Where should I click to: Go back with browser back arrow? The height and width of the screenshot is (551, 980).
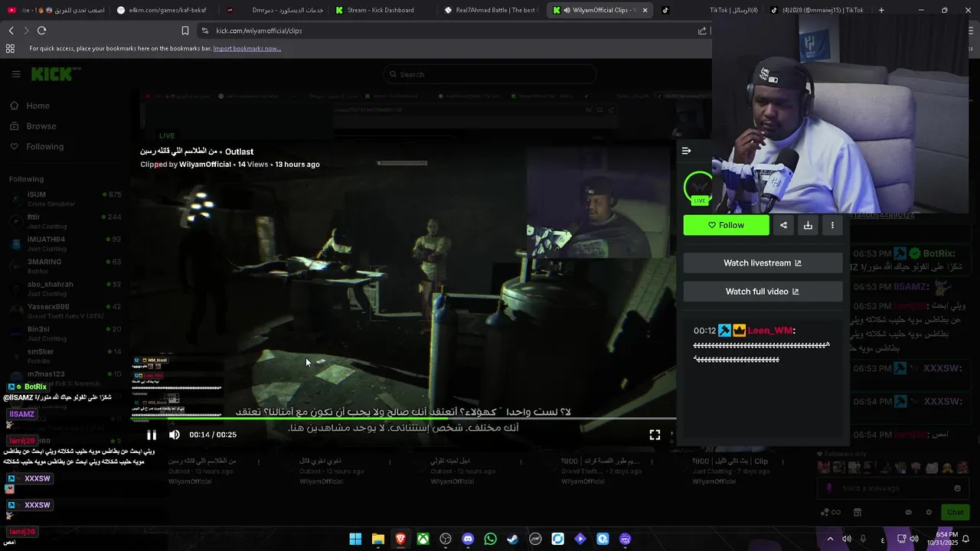(x=11, y=31)
